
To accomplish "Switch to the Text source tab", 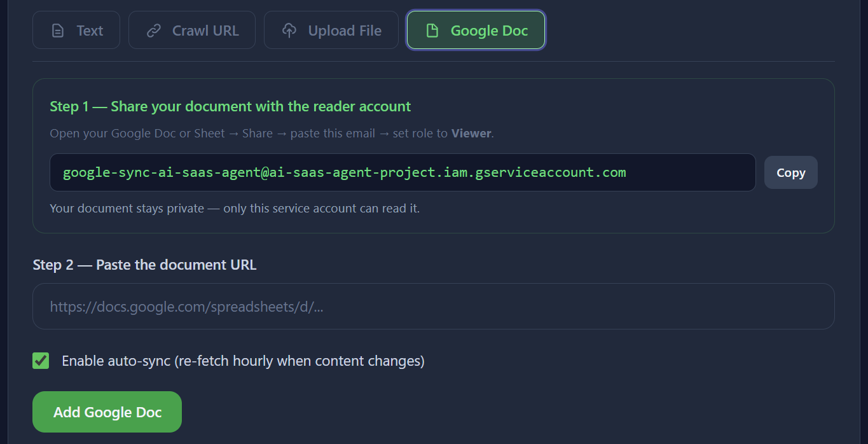I will tap(76, 30).
